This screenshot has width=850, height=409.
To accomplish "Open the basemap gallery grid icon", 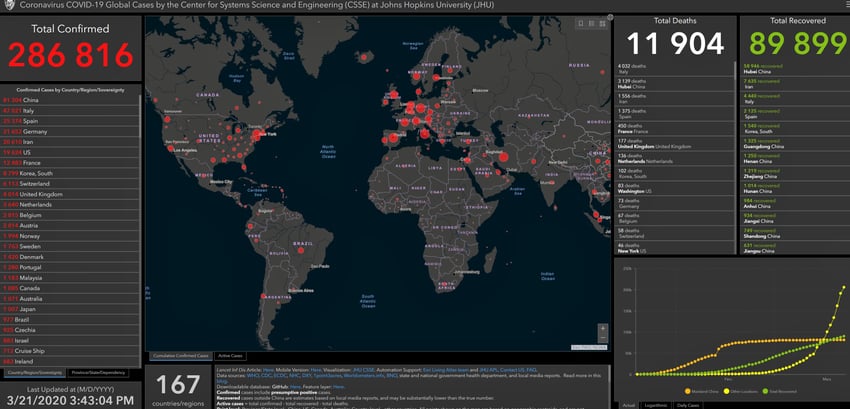I will point(602,24).
